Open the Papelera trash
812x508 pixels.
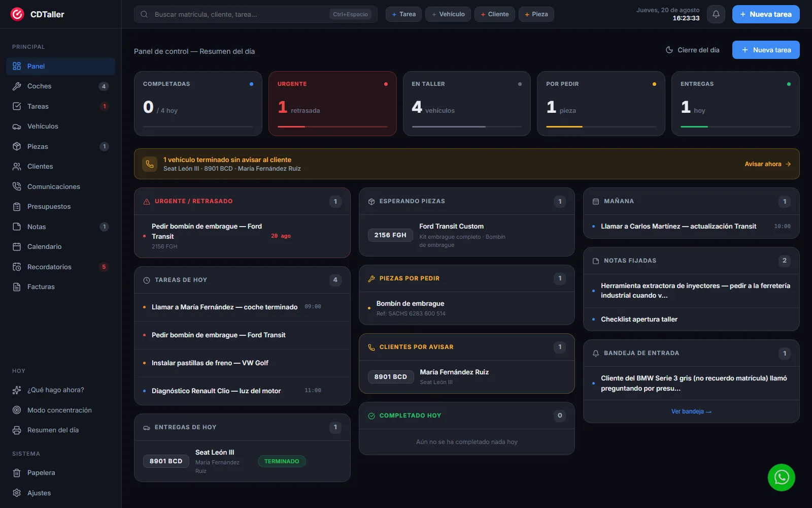61,472
